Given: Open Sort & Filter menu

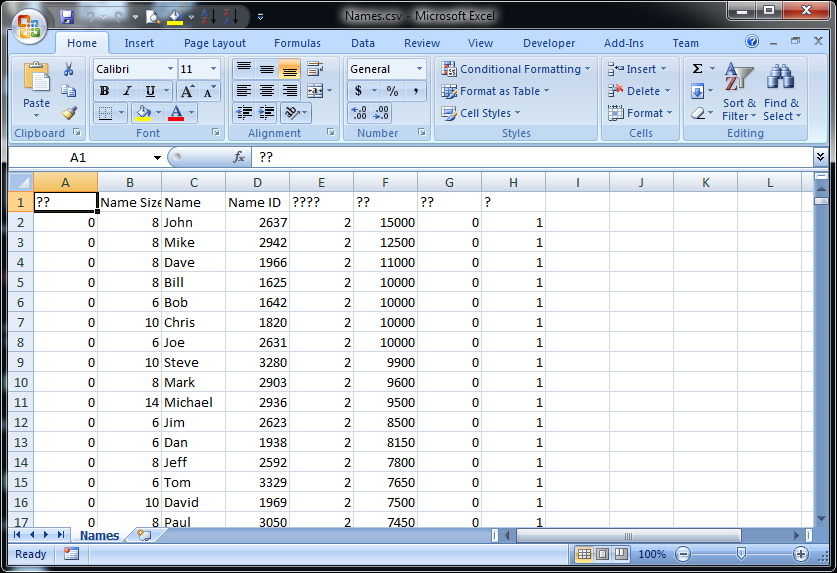Looking at the screenshot, I should tap(739, 91).
